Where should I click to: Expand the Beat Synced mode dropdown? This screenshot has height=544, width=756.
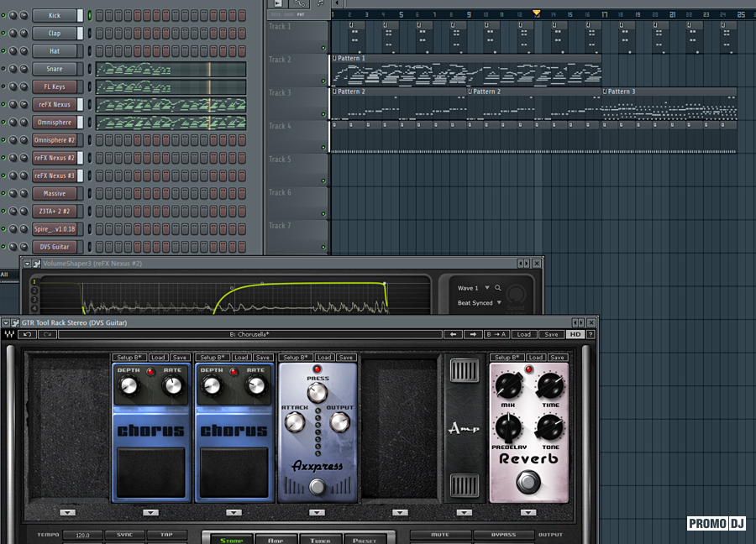click(x=499, y=303)
